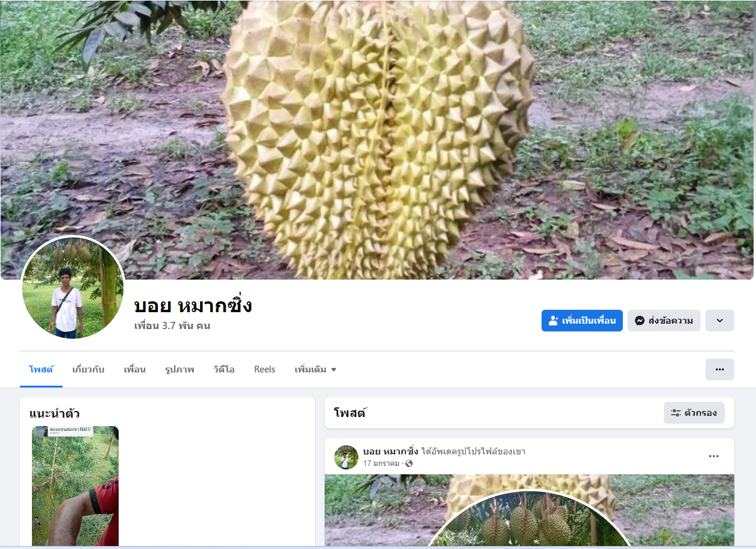
Task: Click the filter sliders icon beside ตัวกรอง
Action: coord(676,413)
